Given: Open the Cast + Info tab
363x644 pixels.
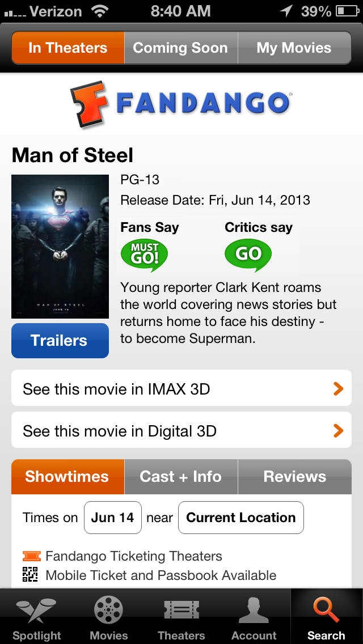Looking at the screenshot, I should point(180,477).
